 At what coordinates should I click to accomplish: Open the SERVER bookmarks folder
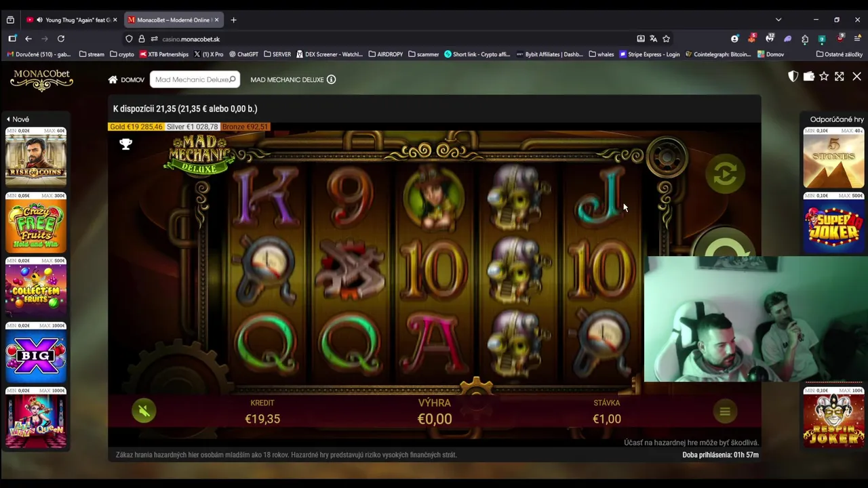click(277, 54)
